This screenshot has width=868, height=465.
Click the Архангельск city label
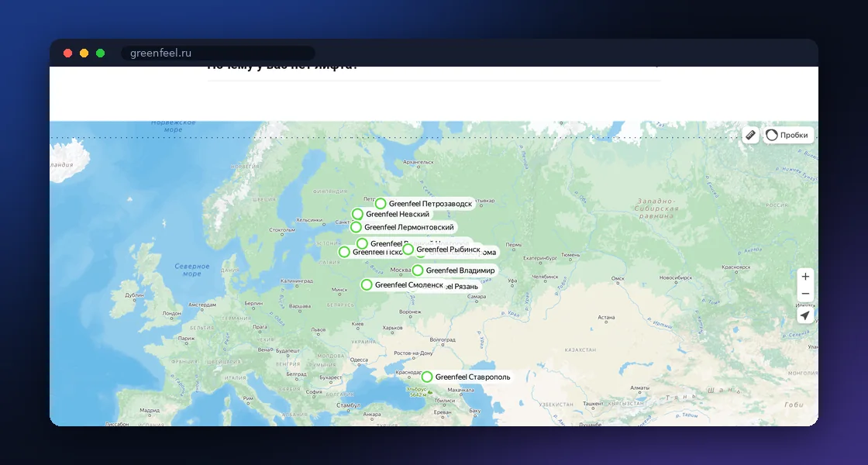point(418,162)
